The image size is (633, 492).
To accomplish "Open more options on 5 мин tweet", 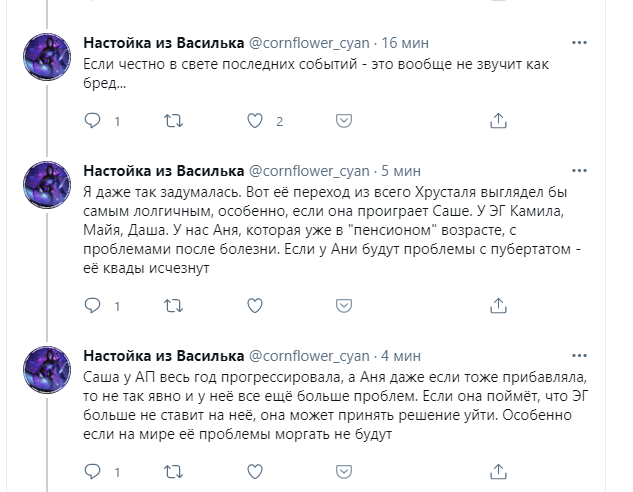I will coord(578,170).
